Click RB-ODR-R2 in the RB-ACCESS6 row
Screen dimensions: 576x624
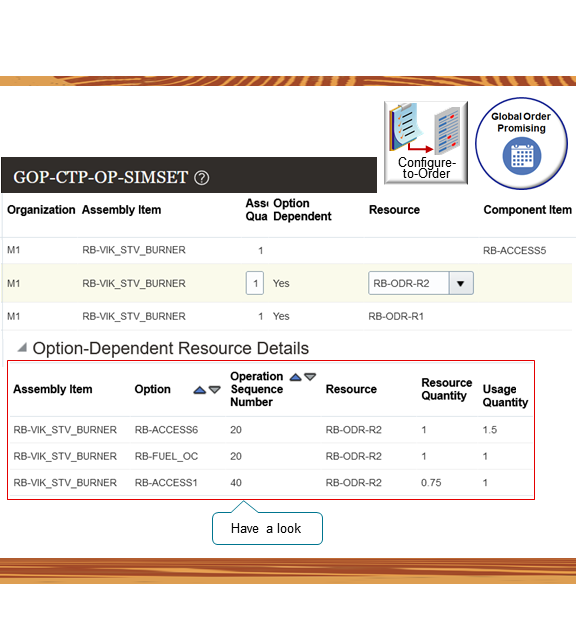pos(353,430)
